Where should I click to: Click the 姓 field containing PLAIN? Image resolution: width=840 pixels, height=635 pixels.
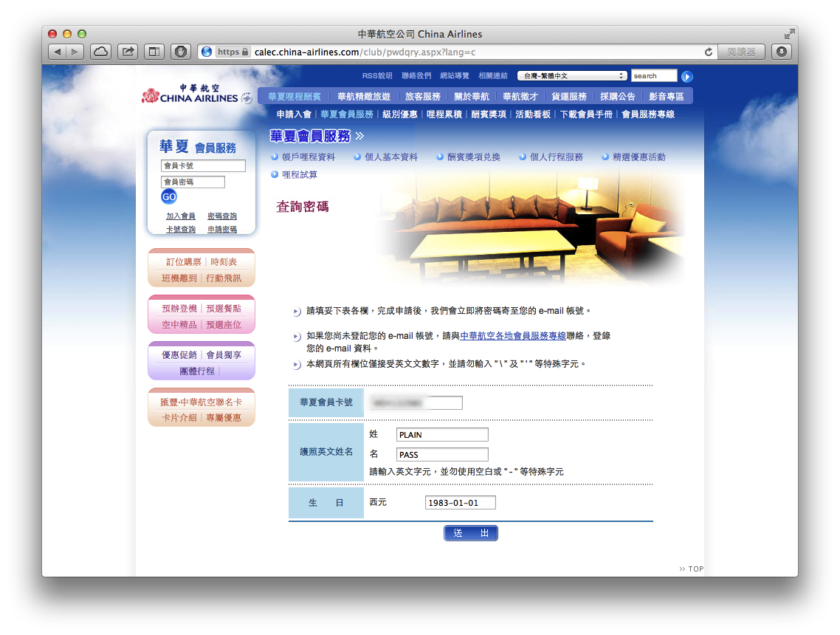pos(442,435)
